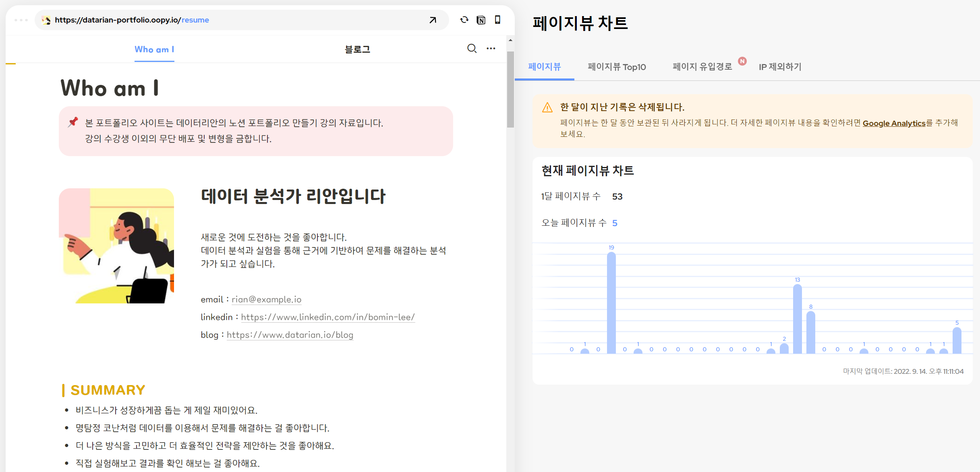Viewport: 980px width, 472px height.
Task: Click the refresh preview icon
Action: (464, 20)
